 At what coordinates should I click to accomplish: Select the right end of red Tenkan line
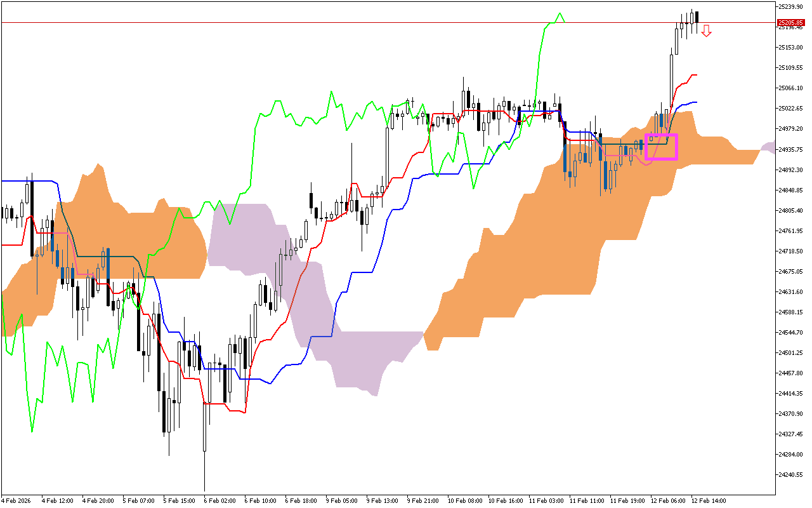tap(696, 75)
